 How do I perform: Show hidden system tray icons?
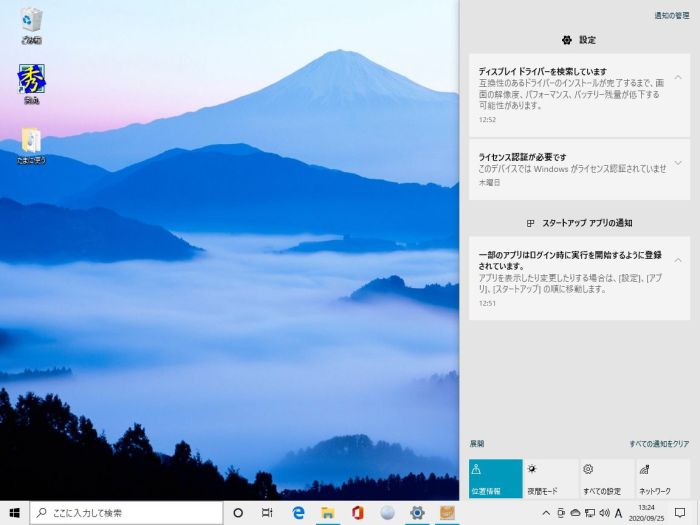coord(545,513)
